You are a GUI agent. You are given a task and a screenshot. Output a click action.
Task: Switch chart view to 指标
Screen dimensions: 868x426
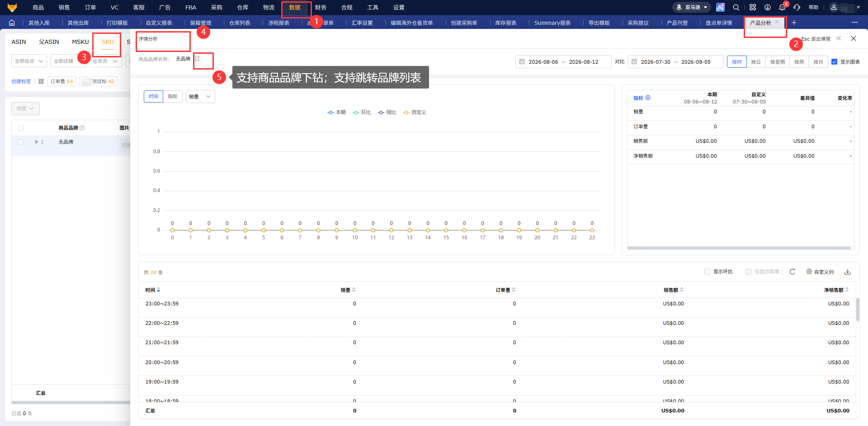(173, 96)
